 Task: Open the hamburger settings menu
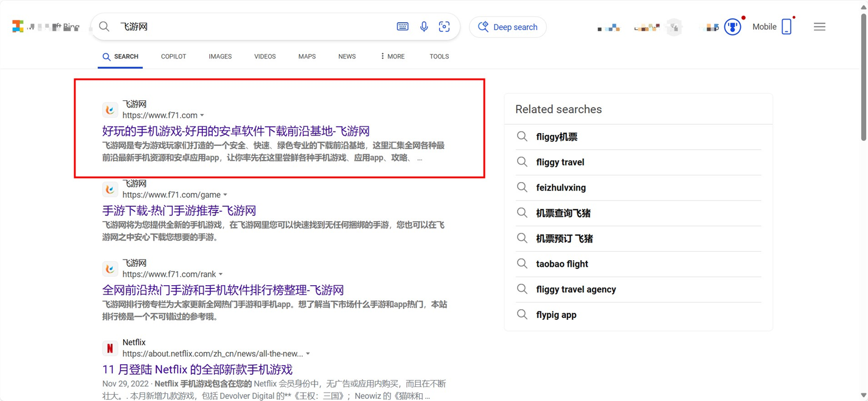pos(819,27)
